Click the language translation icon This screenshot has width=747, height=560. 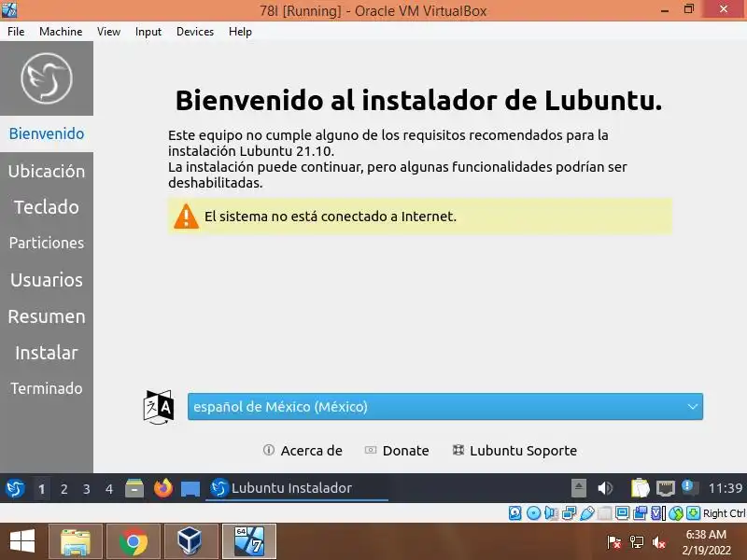[x=158, y=407]
